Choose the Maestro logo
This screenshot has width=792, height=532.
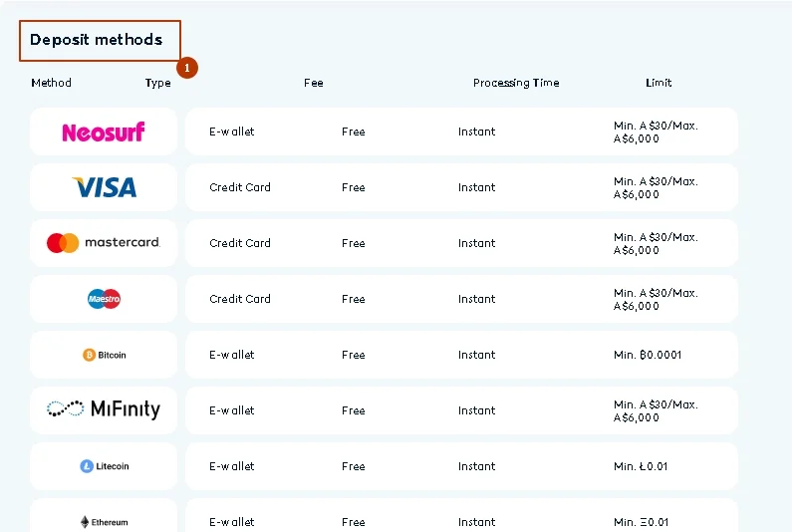[104, 299]
